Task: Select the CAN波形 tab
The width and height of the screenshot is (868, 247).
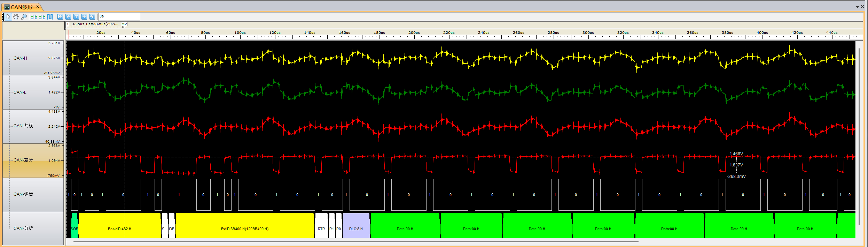Action: click(22, 7)
